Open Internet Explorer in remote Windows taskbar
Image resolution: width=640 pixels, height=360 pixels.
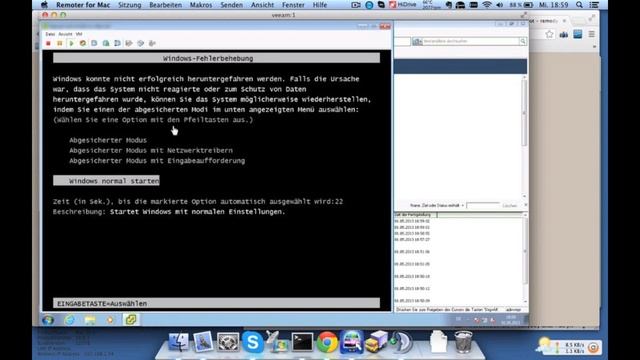(70, 320)
